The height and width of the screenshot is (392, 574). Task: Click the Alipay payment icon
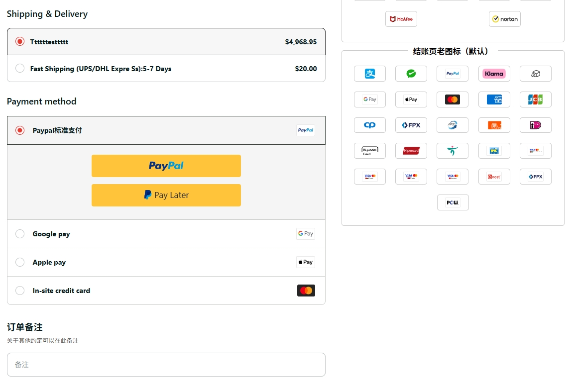(369, 74)
